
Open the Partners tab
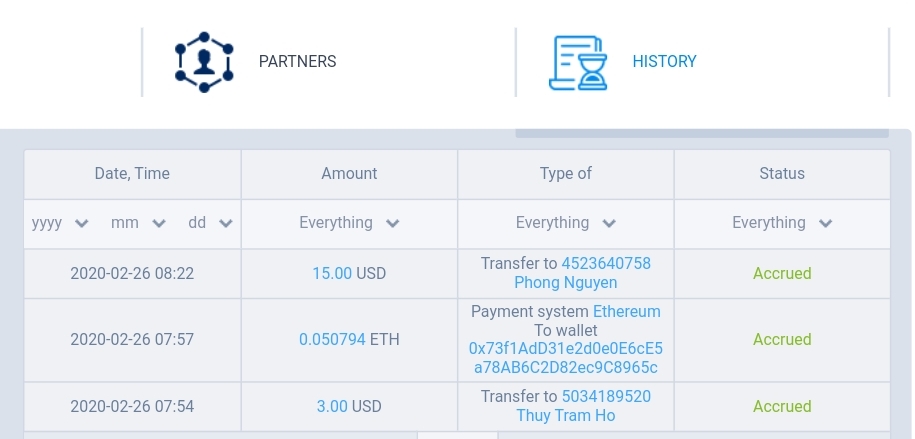[297, 62]
